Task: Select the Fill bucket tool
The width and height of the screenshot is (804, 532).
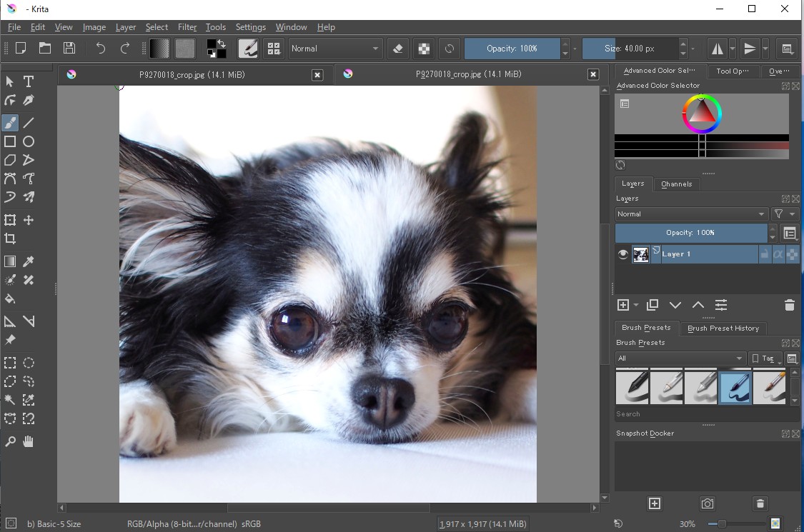Action: 10,298
